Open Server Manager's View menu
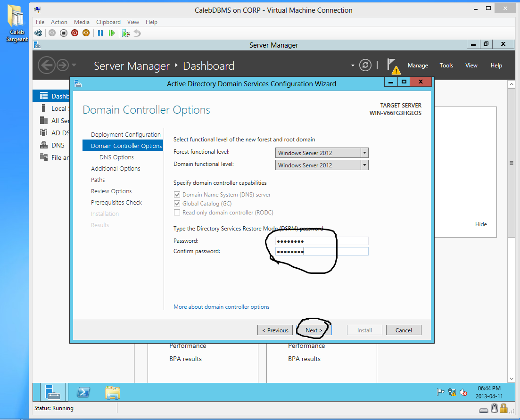The width and height of the screenshot is (520, 420). [x=471, y=66]
